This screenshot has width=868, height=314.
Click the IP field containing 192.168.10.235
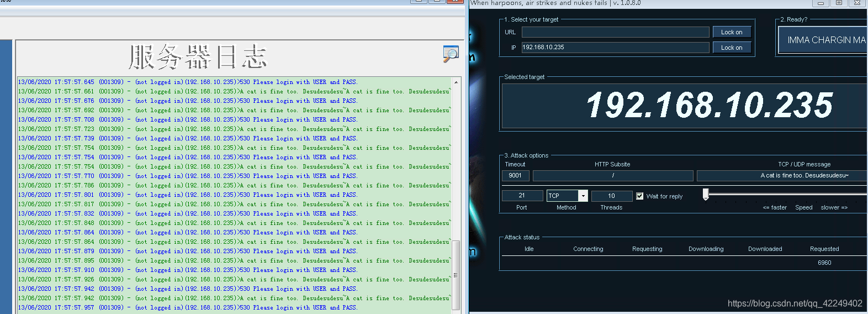(615, 48)
